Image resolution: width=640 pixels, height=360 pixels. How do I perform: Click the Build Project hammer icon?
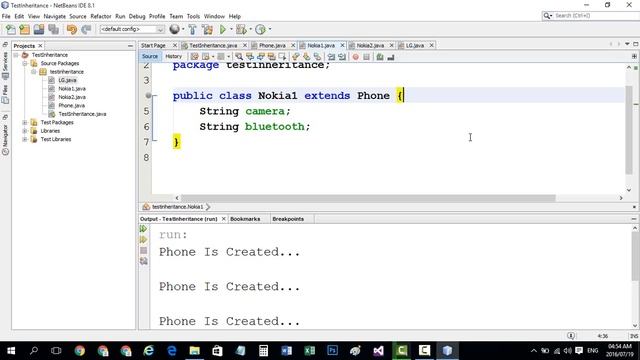[x=193, y=29]
